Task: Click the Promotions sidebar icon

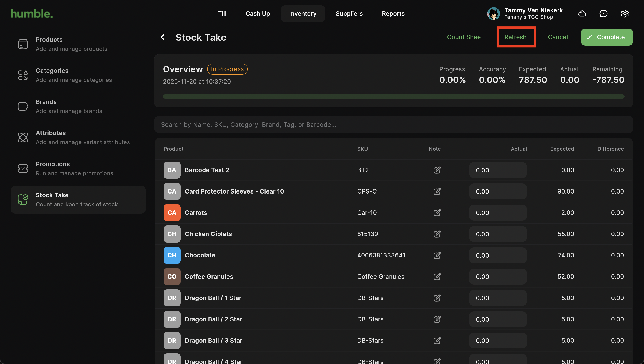Action: coord(23,168)
